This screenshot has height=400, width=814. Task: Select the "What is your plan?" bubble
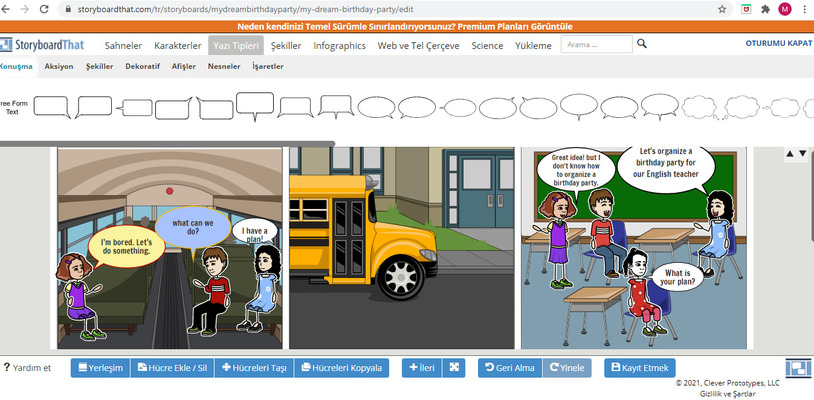click(x=677, y=278)
